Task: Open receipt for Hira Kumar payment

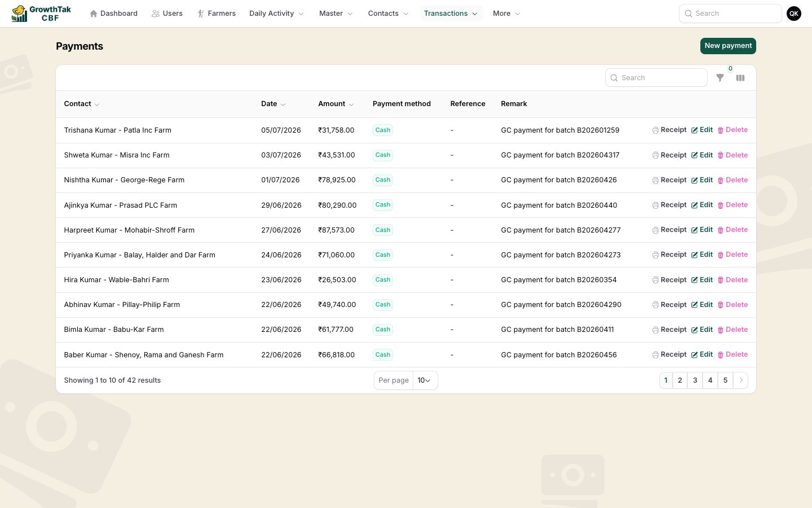Action: (669, 280)
